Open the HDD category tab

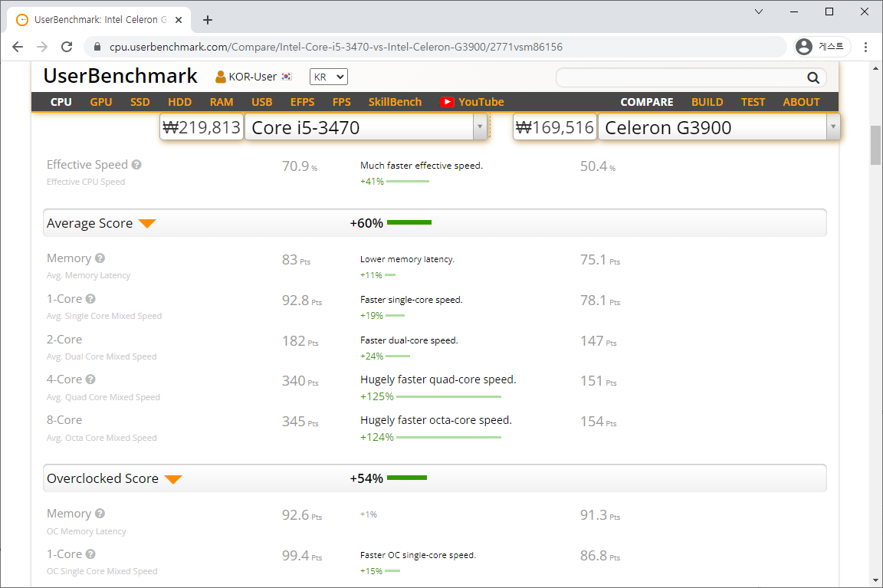[179, 102]
